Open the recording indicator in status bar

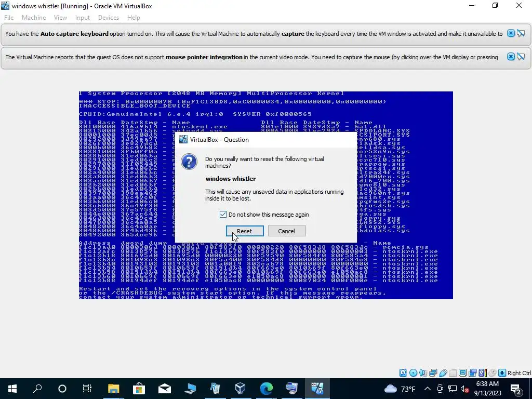472,373
